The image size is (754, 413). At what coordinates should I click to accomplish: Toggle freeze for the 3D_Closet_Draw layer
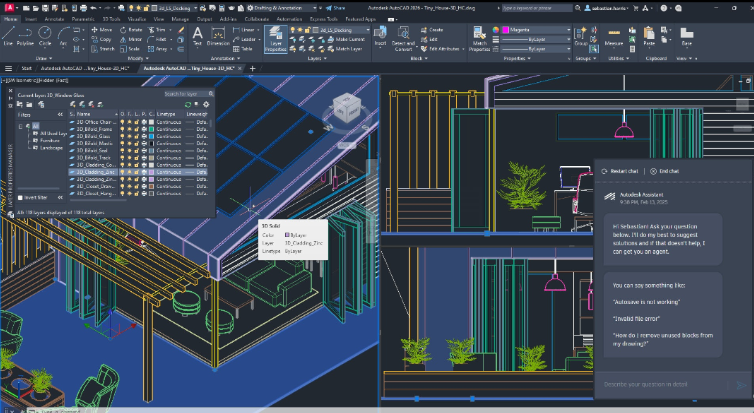[129, 186]
